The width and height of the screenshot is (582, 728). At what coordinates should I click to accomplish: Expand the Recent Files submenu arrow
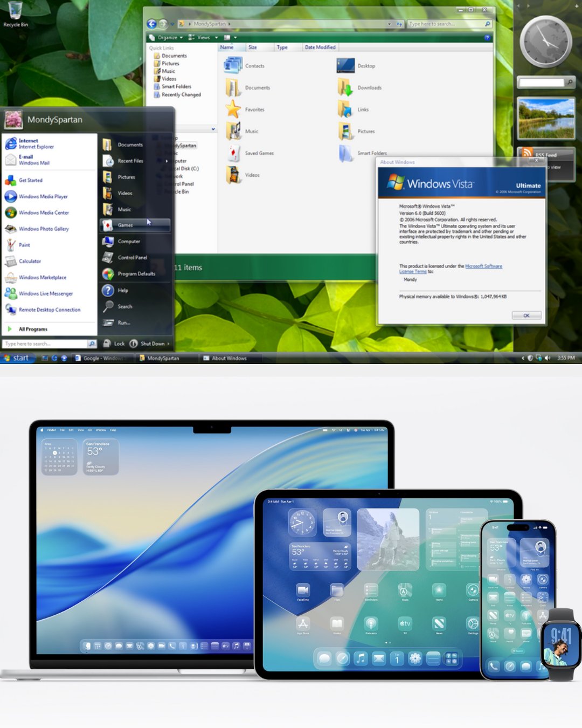[x=167, y=161]
